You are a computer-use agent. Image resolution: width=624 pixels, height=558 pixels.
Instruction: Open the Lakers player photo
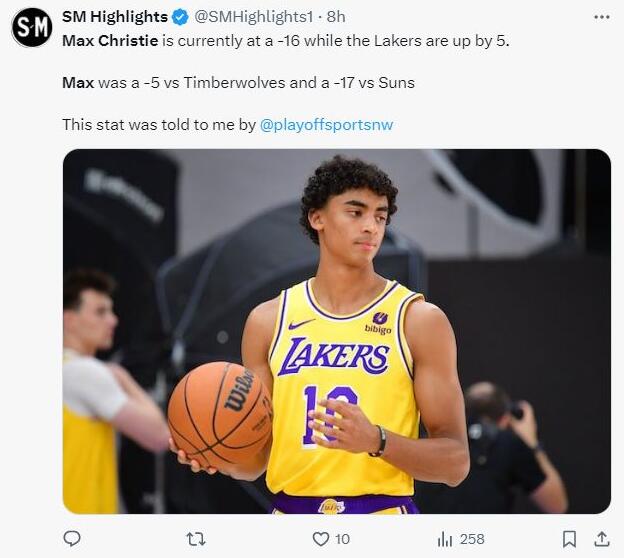coord(336,331)
